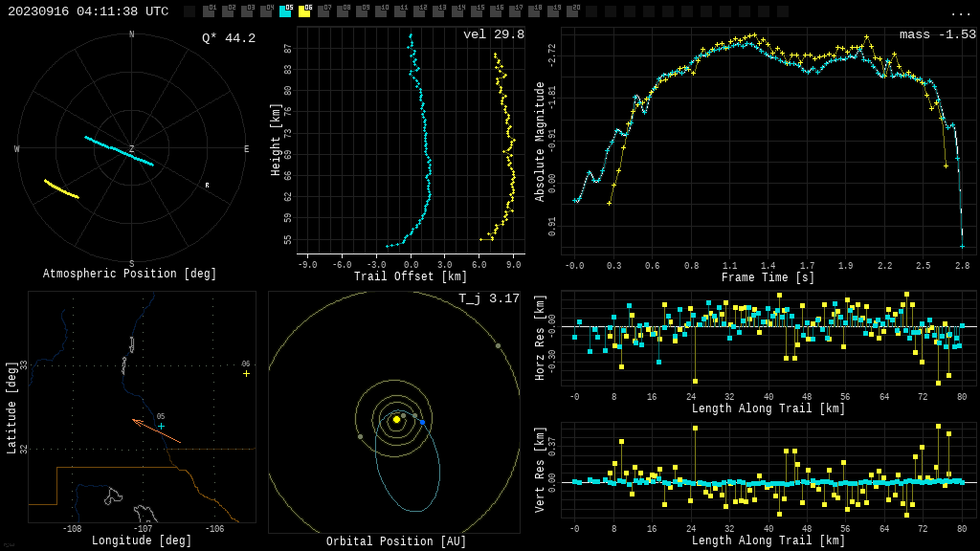
Task: Select station 13 square
Action: pyautogui.click(x=438, y=11)
